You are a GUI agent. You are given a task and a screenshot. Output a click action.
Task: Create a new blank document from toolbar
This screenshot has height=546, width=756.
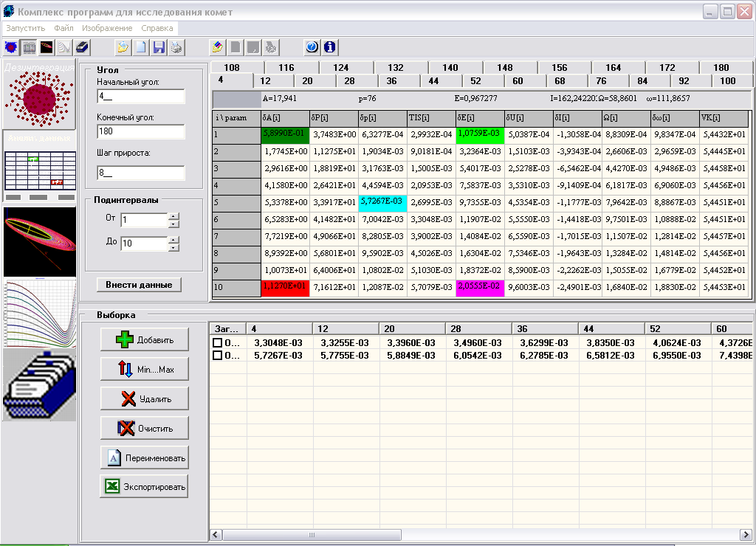[141, 47]
